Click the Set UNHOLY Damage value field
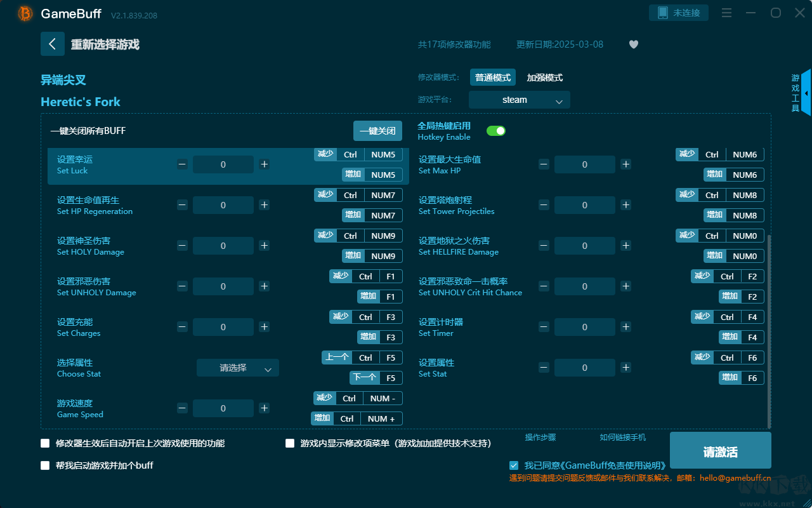This screenshot has width=812, height=508. point(223,286)
